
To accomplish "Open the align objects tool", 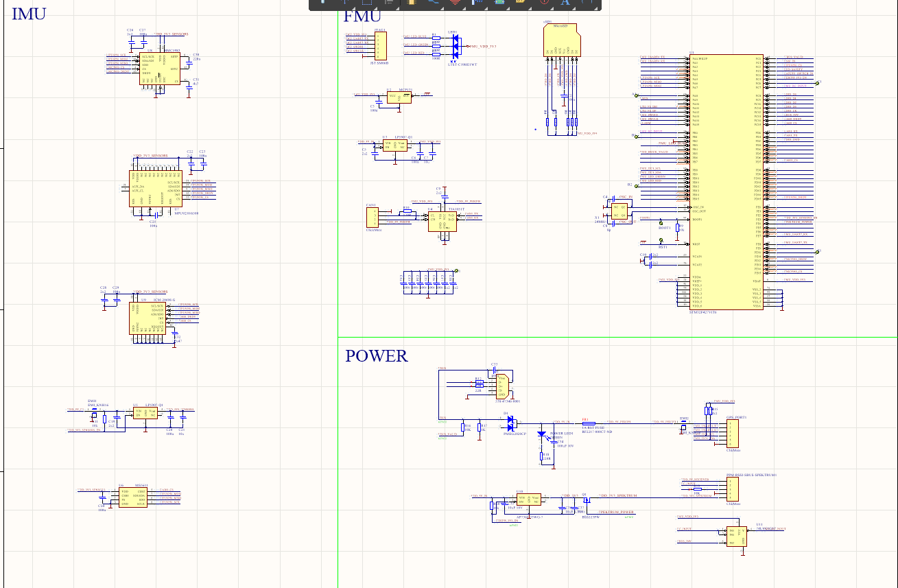I will pos(389,3).
